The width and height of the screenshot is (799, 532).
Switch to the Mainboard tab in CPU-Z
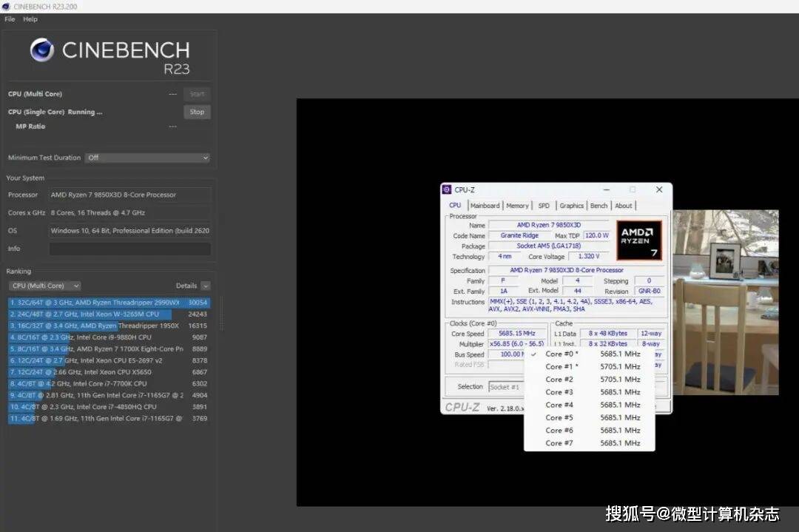tap(485, 206)
